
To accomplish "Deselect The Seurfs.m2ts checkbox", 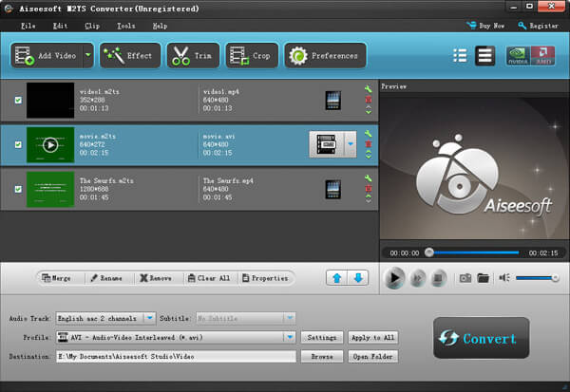I will pos(18,189).
